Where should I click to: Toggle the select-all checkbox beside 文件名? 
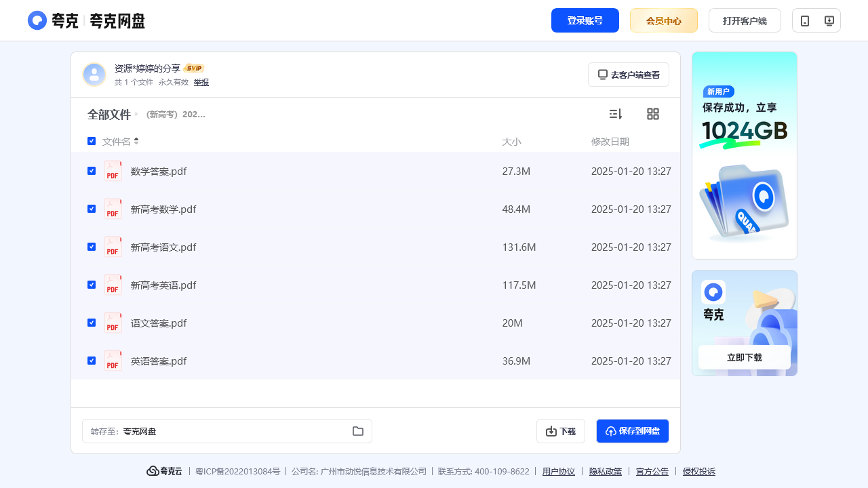[x=92, y=141]
